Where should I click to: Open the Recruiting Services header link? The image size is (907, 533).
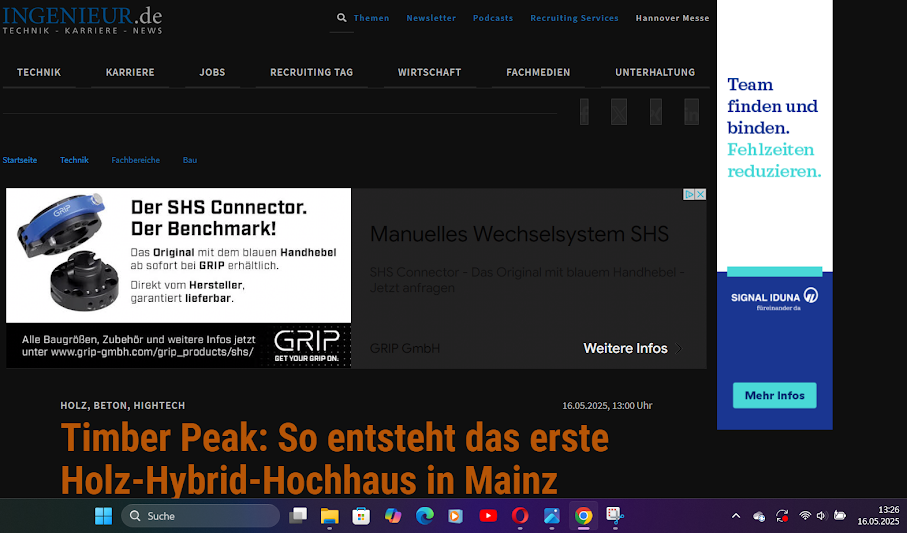click(x=574, y=18)
